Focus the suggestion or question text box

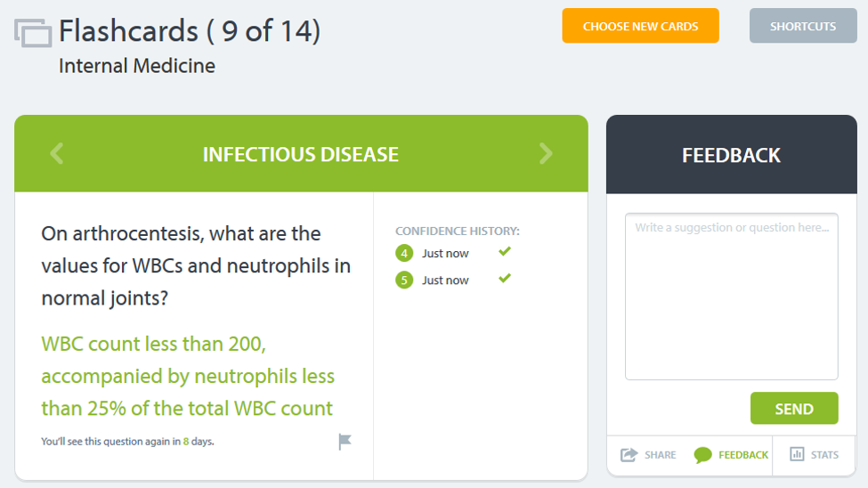point(731,297)
